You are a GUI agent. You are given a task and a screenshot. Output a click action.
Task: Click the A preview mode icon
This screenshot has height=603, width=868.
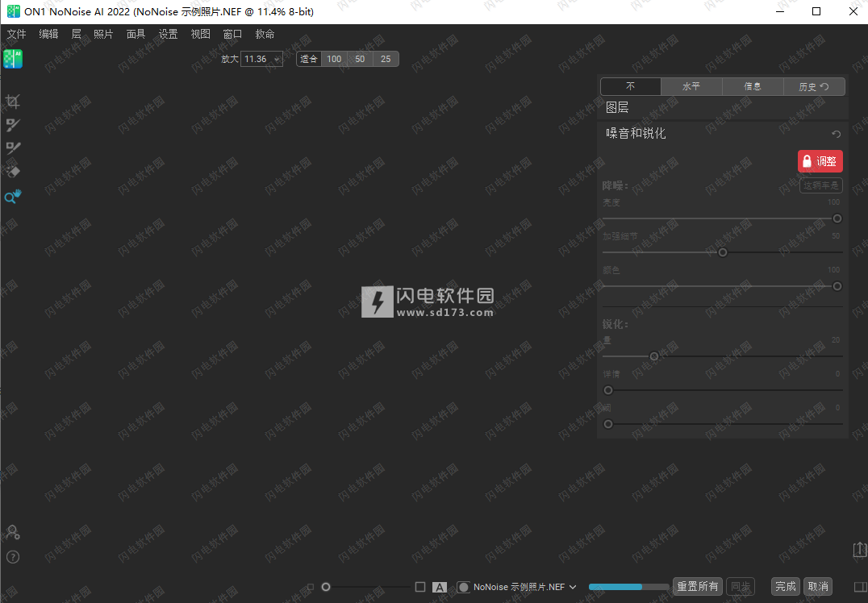click(x=440, y=587)
